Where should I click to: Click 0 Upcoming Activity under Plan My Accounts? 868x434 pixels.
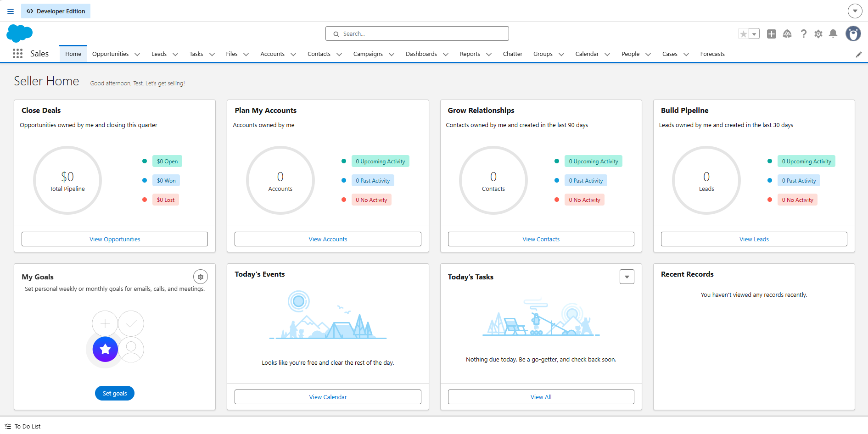(381, 161)
